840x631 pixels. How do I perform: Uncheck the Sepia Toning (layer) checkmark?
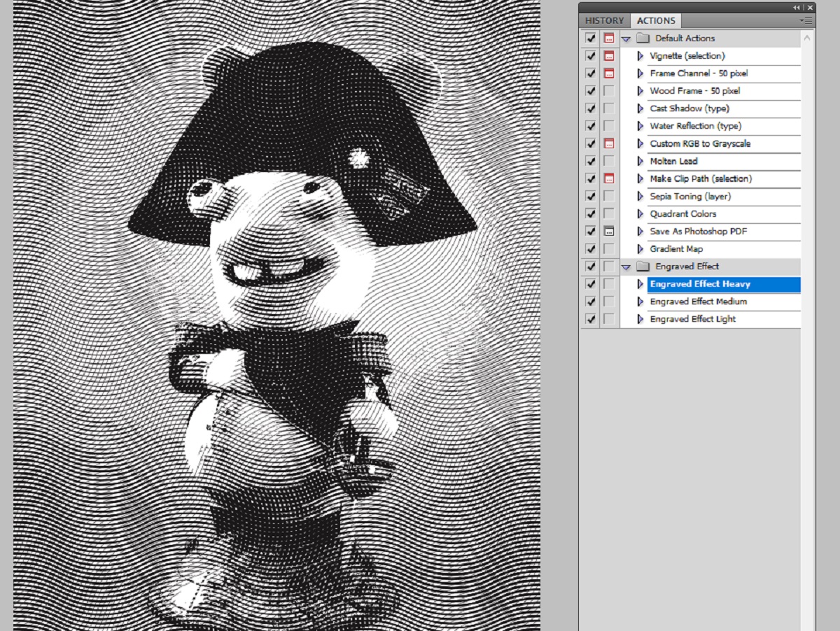(591, 196)
